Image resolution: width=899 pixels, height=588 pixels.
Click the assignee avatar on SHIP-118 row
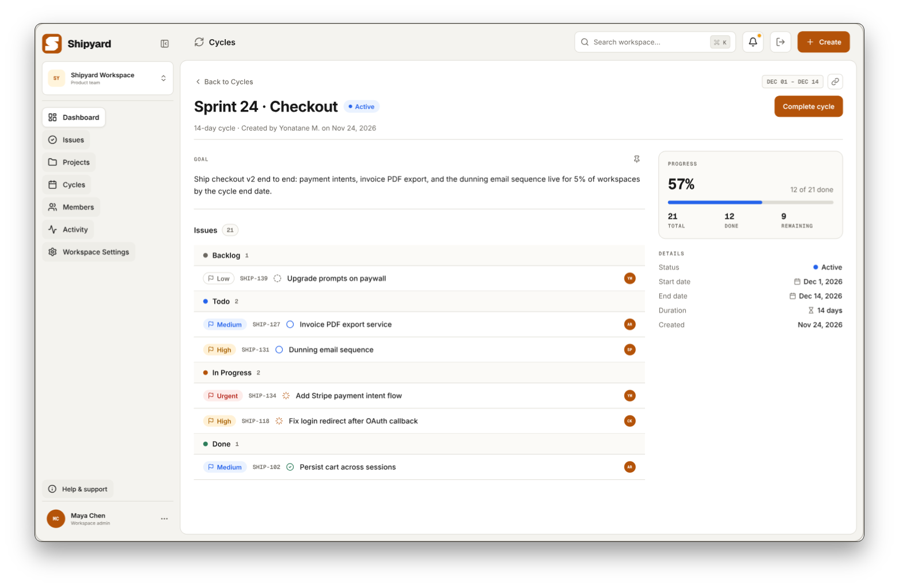630,422
